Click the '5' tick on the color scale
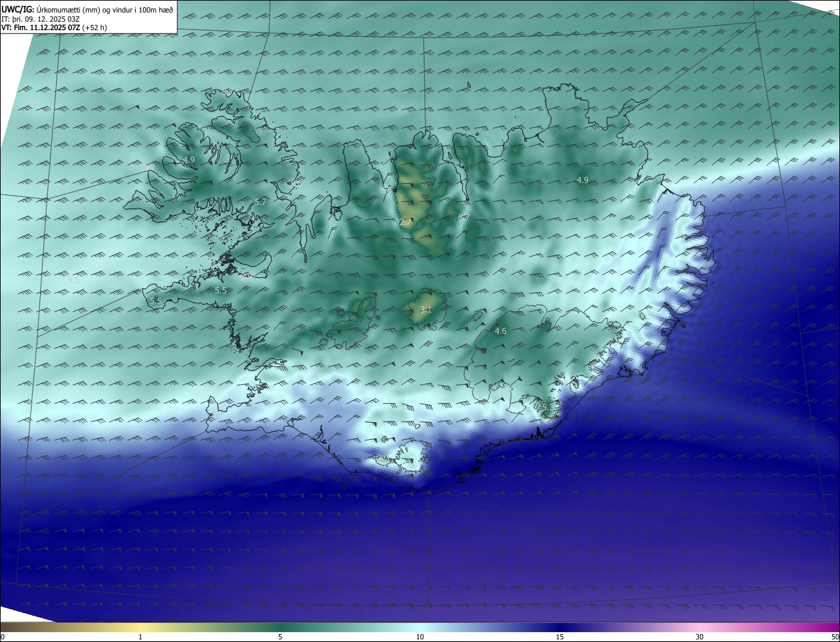840x642 pixels. (x=280, y=637)
